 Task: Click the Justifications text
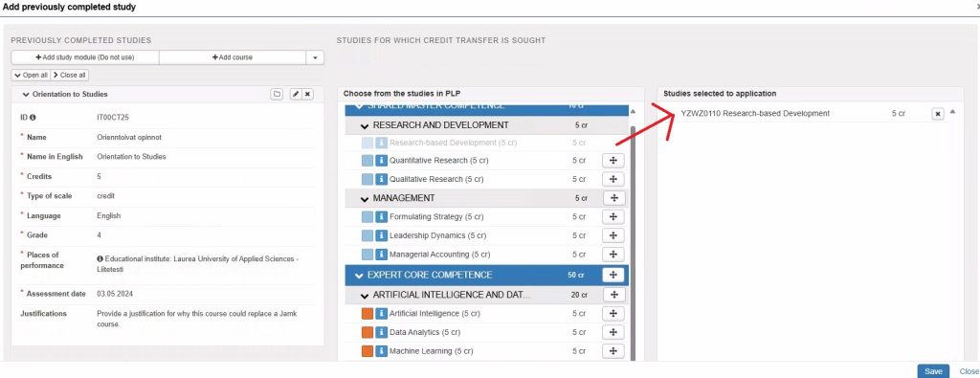pos(197,320)
